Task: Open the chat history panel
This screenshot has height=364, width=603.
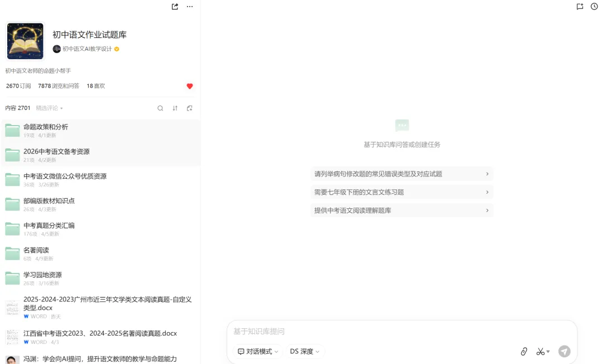Action: point(594,7)
